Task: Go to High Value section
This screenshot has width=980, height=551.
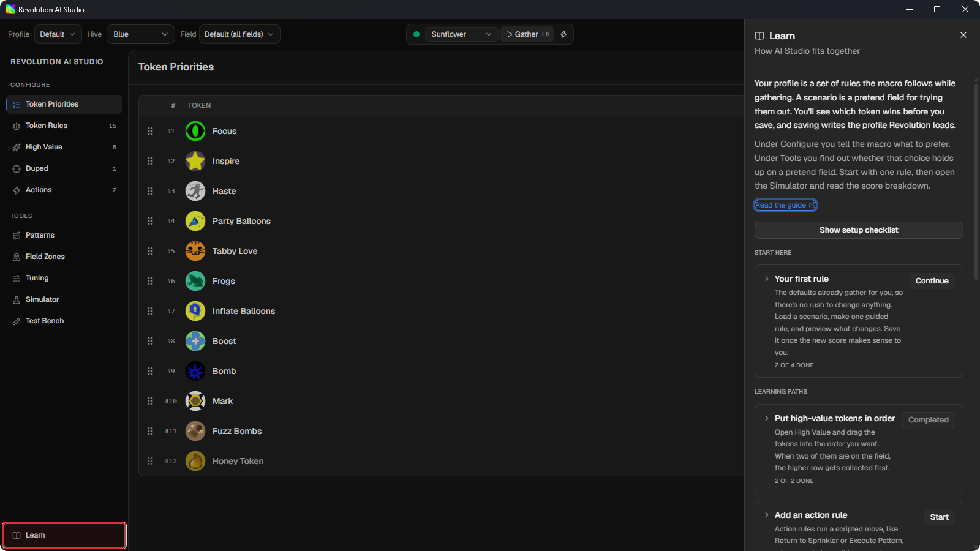Action: tap(64, 147)
